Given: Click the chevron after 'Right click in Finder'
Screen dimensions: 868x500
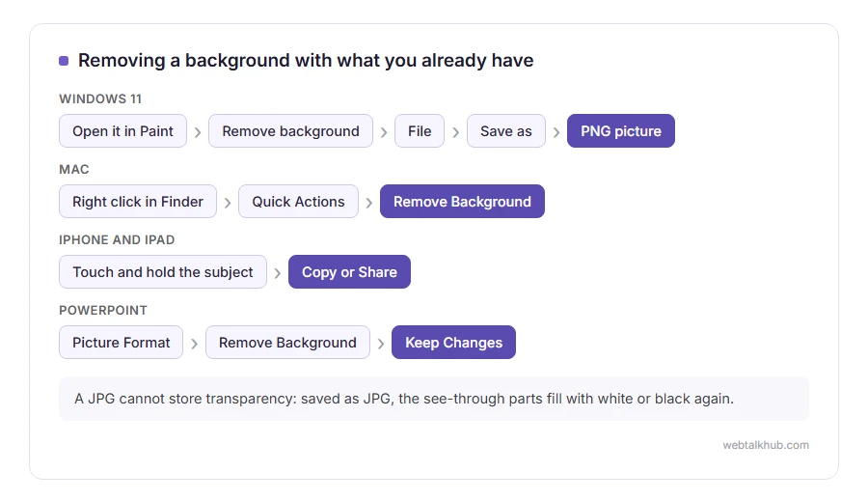Looking at the screenshot, I should pos(228,203).
